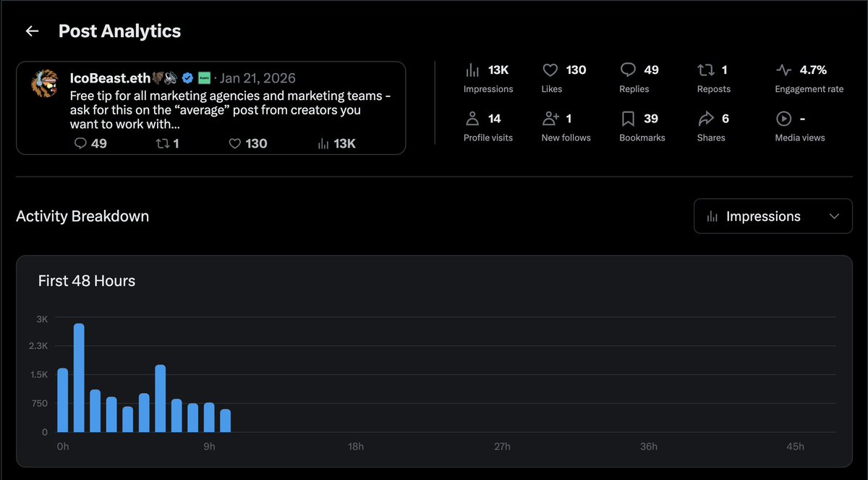
Task: Click the Likes heart icon in stats
Action: [550, 70]
